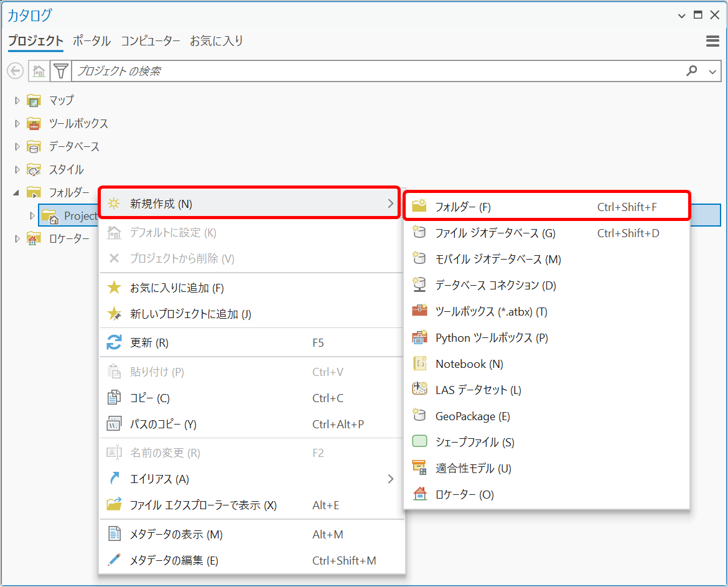Click the マップ folder icon
Screen dimensions: 728x587
click(34, 100)
